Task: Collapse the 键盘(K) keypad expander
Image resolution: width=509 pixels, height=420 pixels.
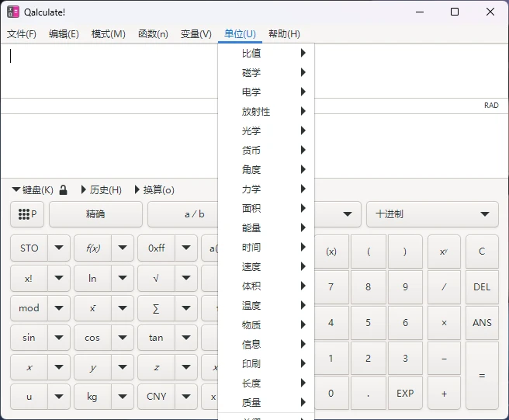Action: (33, 189)
